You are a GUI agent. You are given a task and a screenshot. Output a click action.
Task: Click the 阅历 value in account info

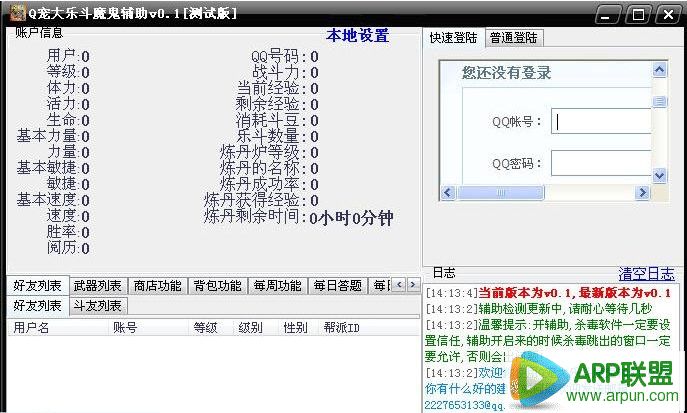(85, 249)
